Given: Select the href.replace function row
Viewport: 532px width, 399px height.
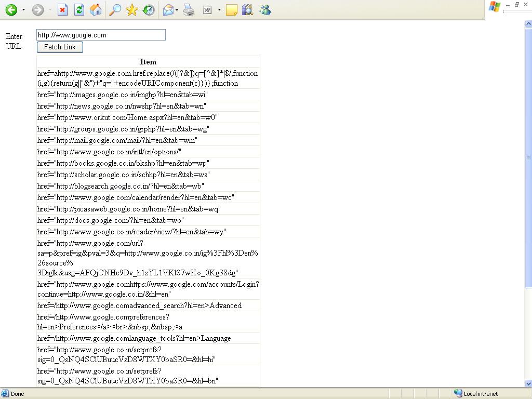Looking at the screenshot, I should 148,78.
